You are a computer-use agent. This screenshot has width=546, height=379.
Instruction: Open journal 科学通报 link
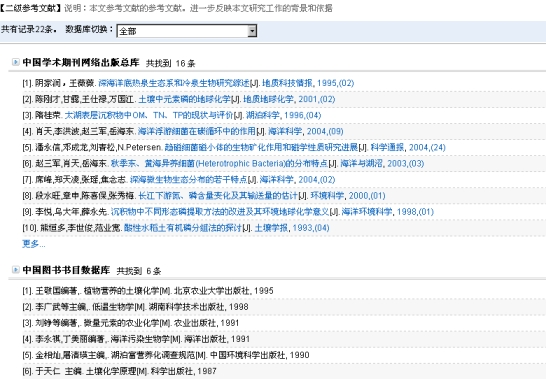[x=387, y=147]
